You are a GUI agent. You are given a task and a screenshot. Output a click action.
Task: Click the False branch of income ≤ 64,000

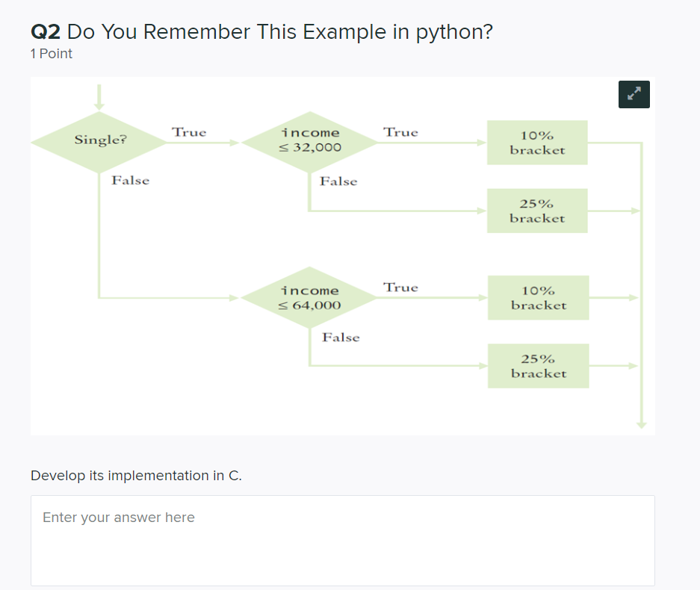(x=340, y=338)
